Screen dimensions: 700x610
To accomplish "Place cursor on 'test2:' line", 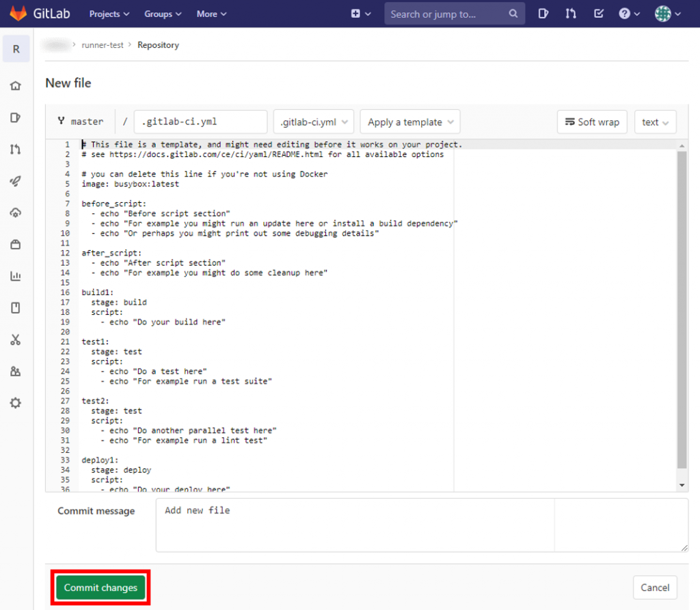I will pos(96,401).
